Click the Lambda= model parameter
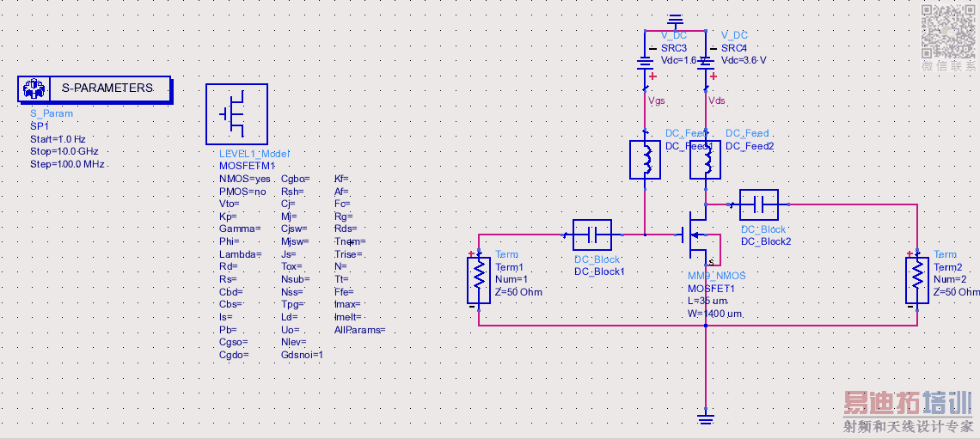The width and height of the screenshot is (980, 439). pos(240,254)
